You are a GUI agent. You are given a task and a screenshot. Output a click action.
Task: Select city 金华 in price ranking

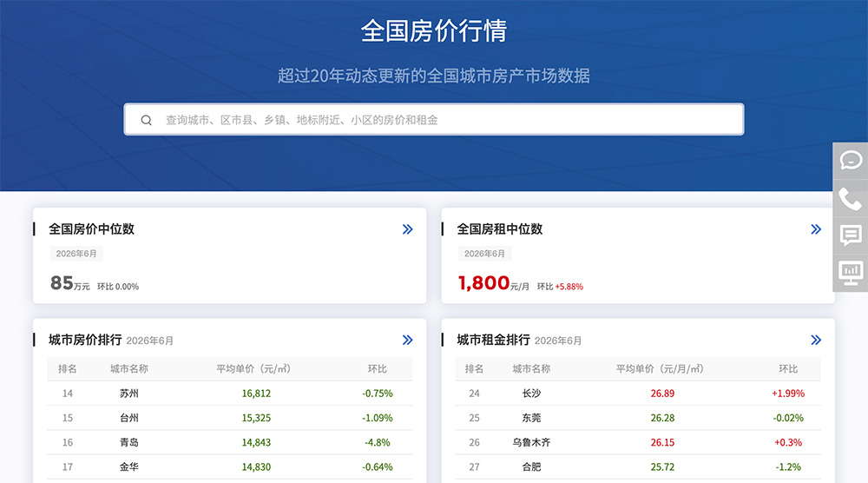[129, 466]
